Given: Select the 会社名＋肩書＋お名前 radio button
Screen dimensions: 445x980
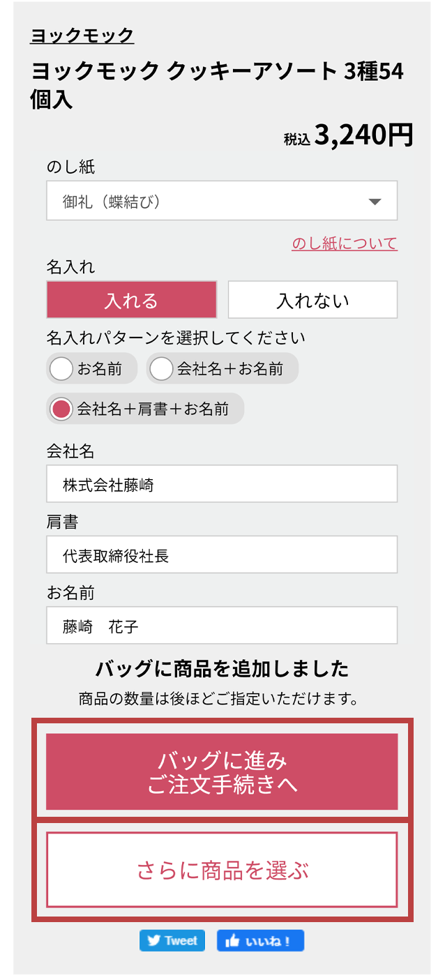Looking at the screenshot, I should point(62,409).
